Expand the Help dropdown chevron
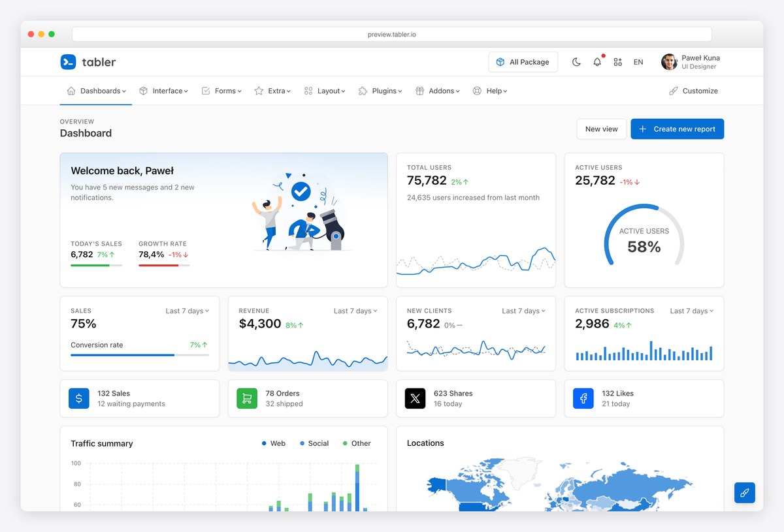Viewport: 784px width, 532px height. coord(505,91)
